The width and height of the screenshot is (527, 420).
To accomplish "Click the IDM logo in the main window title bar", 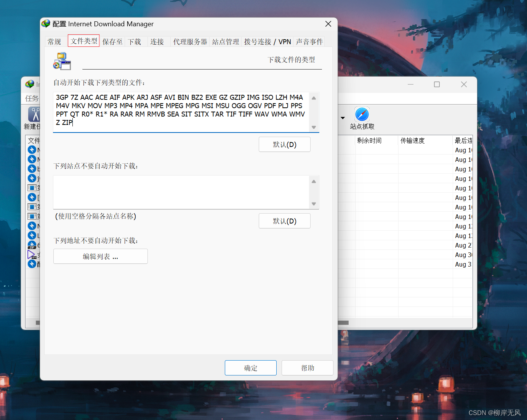I will [x=30, y=84].
